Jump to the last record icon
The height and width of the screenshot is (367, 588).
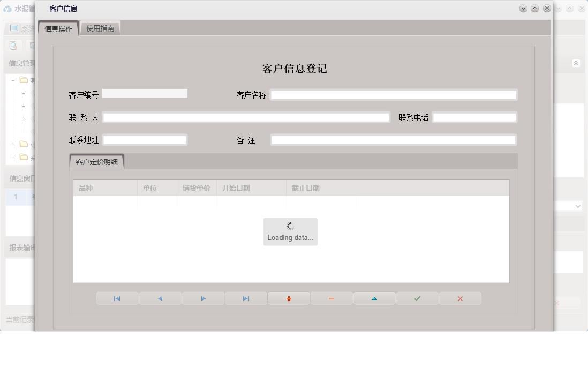(246, 298)
